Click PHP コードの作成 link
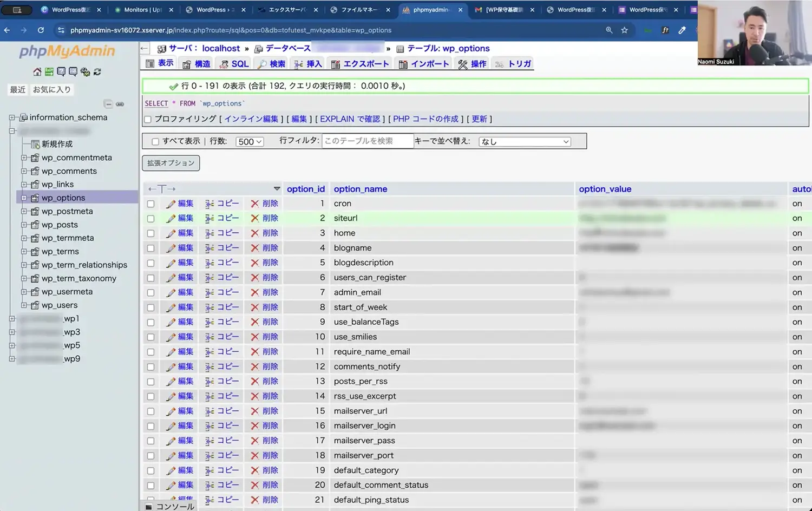The height and width of the screenshot is (511, 812). [x=426, y=119]
